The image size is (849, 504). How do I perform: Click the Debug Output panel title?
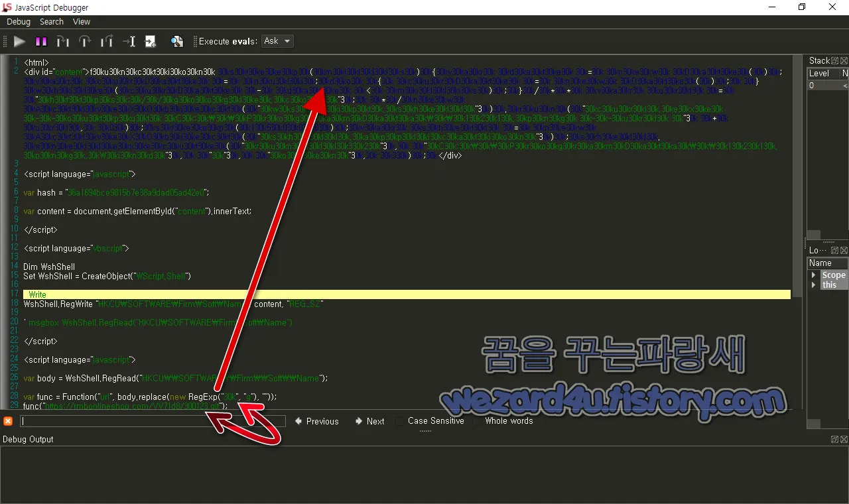pos(28,439)
